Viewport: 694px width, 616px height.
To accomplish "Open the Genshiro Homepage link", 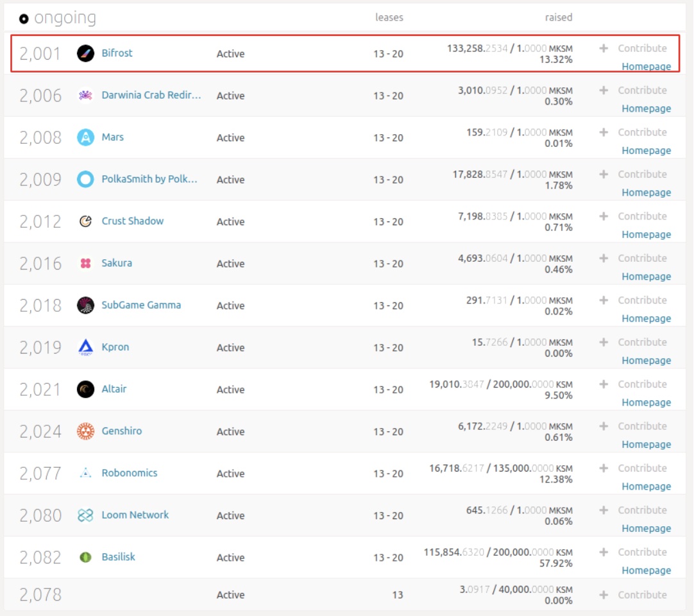I will coord(646,444).
